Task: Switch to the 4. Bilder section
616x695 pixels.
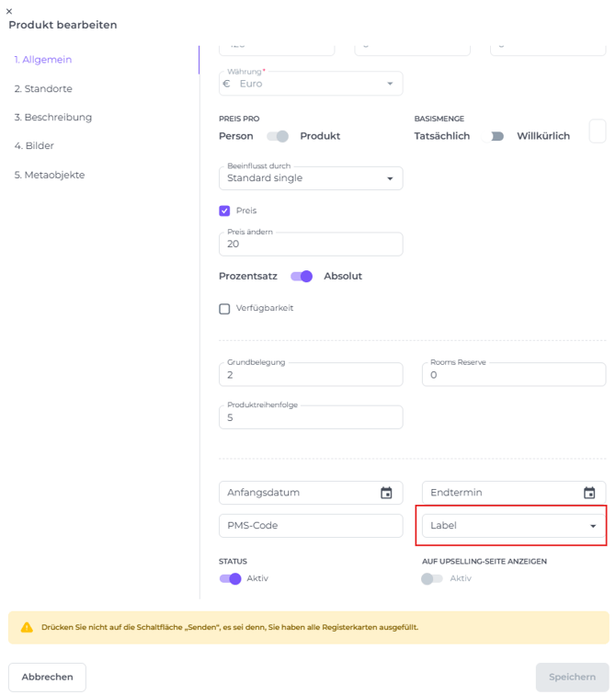Action: (34, 146)
